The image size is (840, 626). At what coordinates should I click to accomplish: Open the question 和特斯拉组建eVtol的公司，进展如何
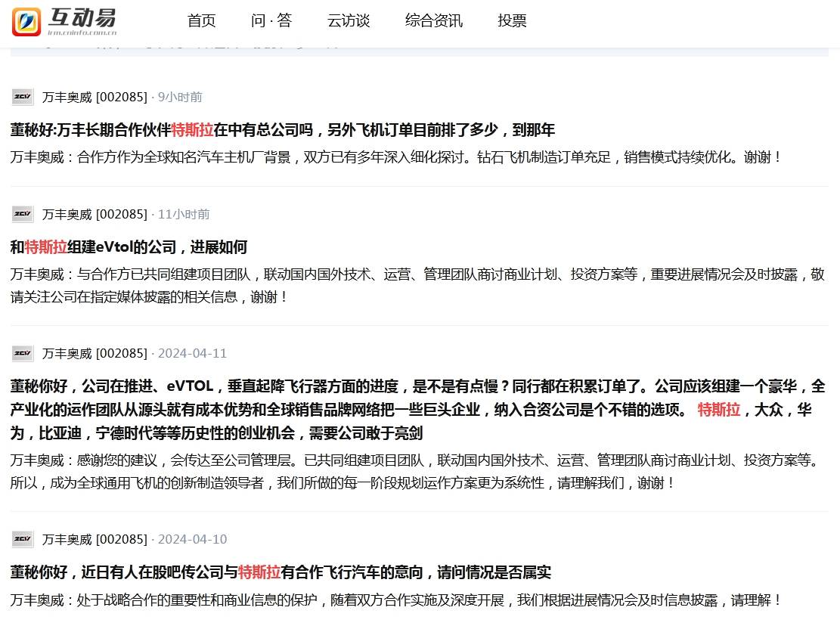click(x=129, y=247)
